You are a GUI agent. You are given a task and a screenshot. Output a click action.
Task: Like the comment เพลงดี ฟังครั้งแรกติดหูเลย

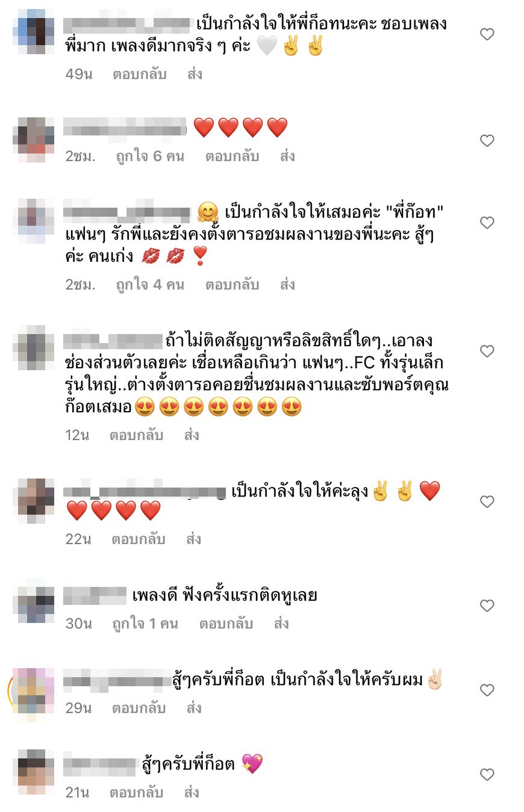487,606
